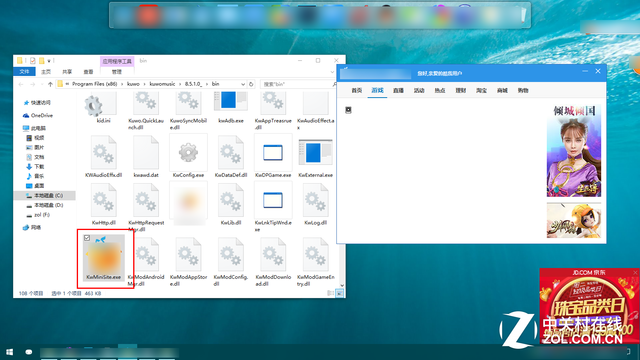Select the kwAdb.exe file icon
This screenshot has width=640, height=360.
tap(231, 101)
